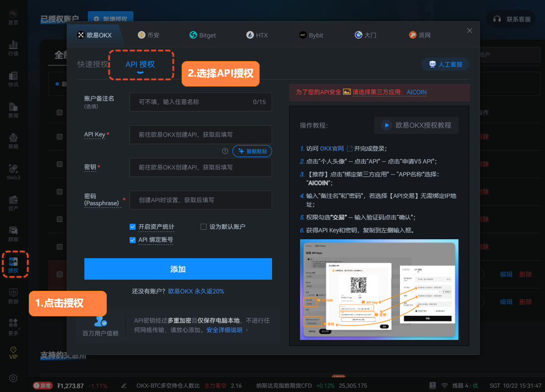Click the SGT 10/22 clock text
Viewport: 545px width, 392px height.
[515, 386]
